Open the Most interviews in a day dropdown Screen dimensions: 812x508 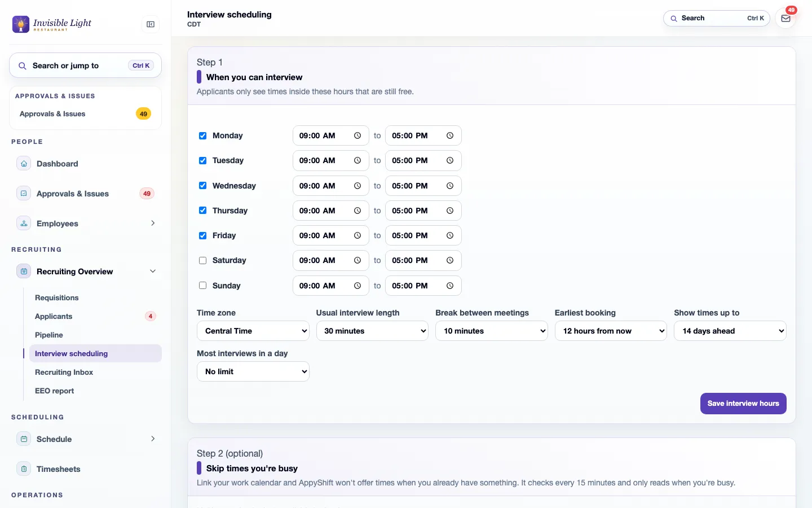(x=253, y=371)
